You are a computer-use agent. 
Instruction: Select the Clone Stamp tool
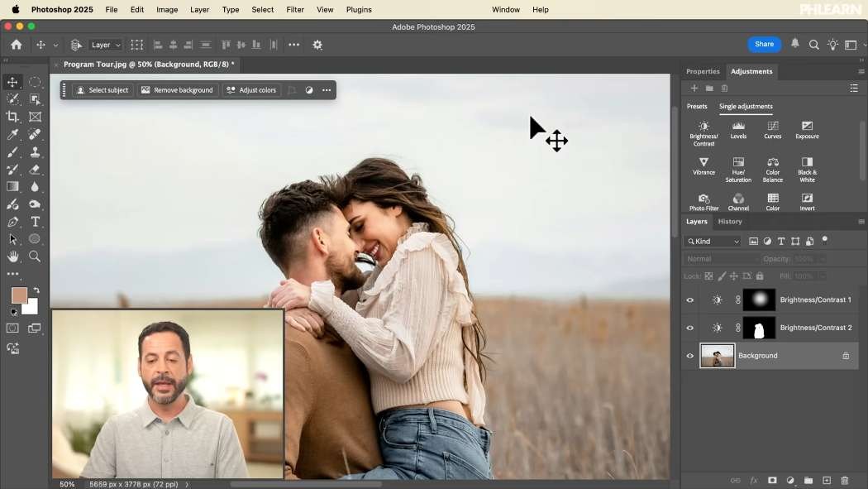pos(35,151)
